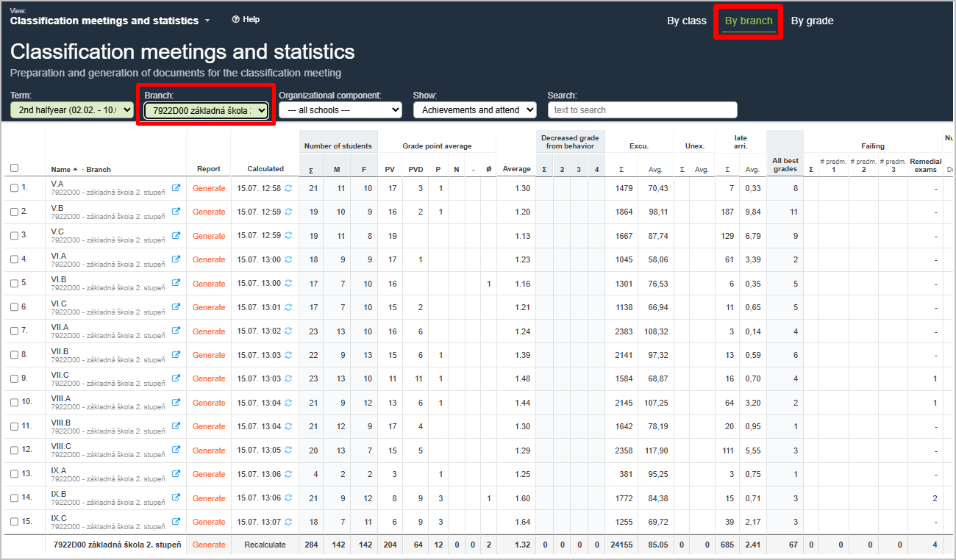Switch to the By class tab

coord(686,21)
